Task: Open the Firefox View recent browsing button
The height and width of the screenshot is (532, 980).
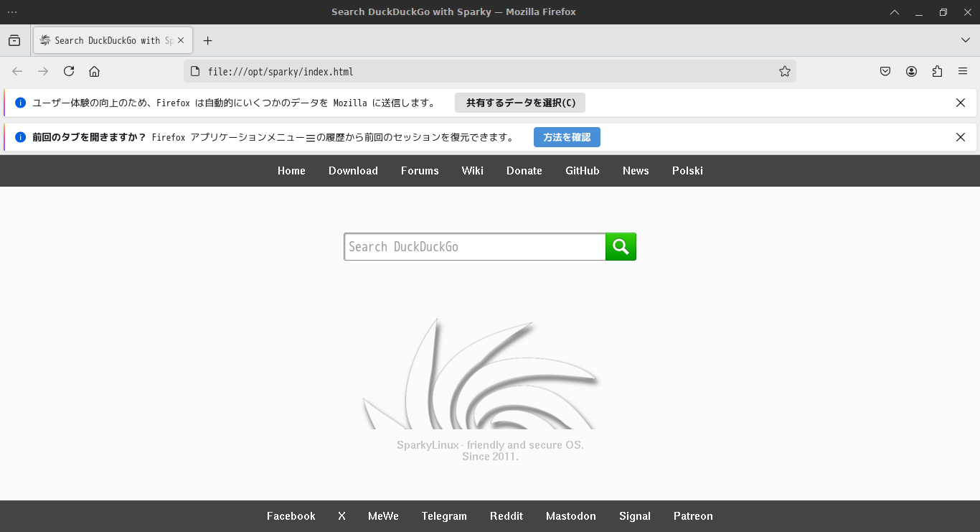Action: tap(14, 40)
